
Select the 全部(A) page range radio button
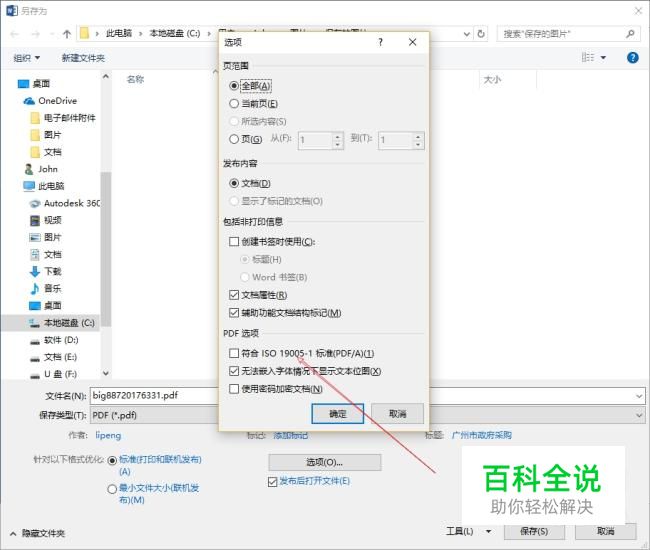[234, 86]
